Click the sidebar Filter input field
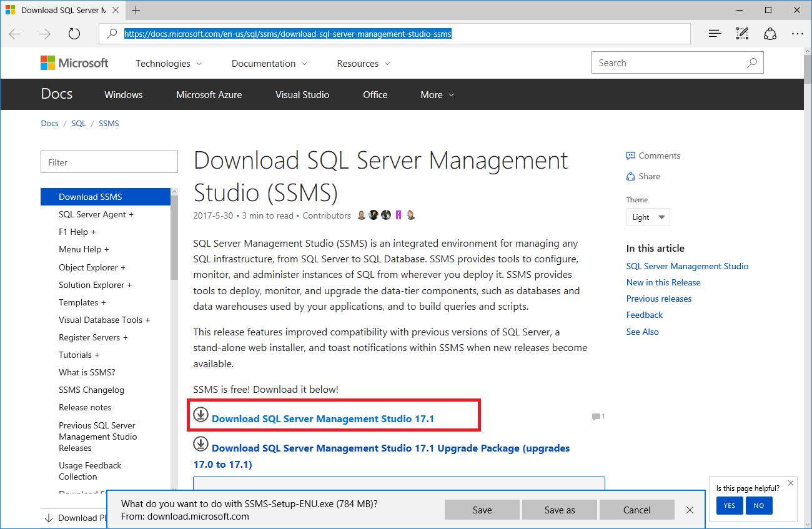 (109, 162)
